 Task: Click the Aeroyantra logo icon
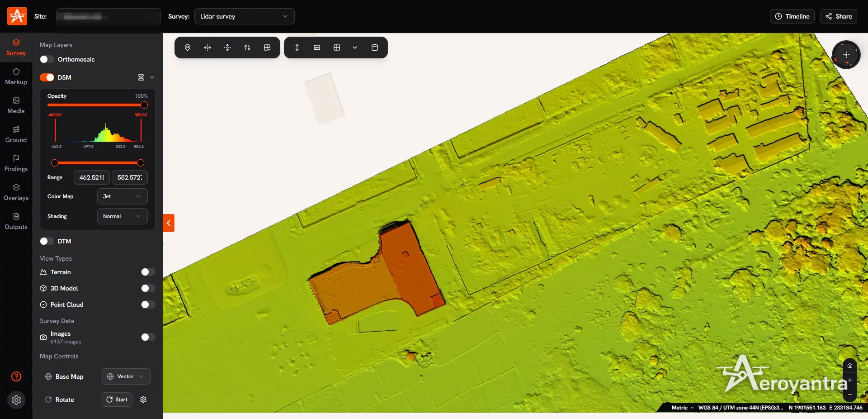(x=17, y=16)
